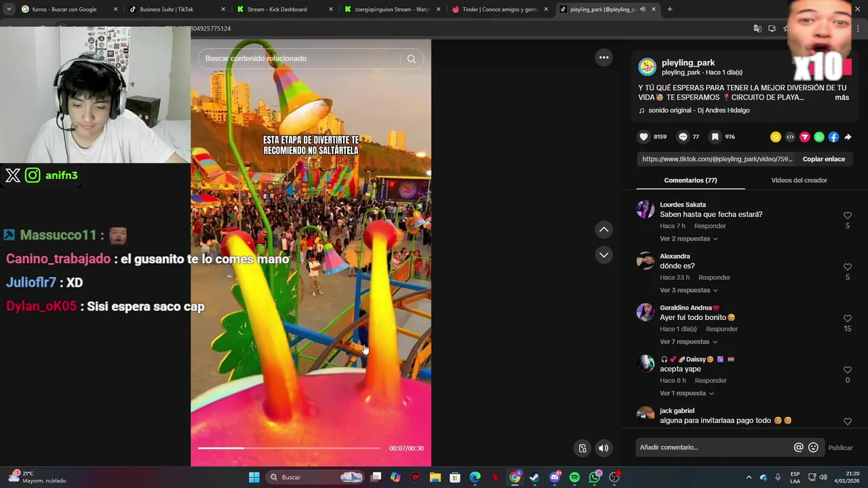Repost the video with the yellow repost icon
Viewport: 868px width, 488px height.
click(x=776, y=137)
